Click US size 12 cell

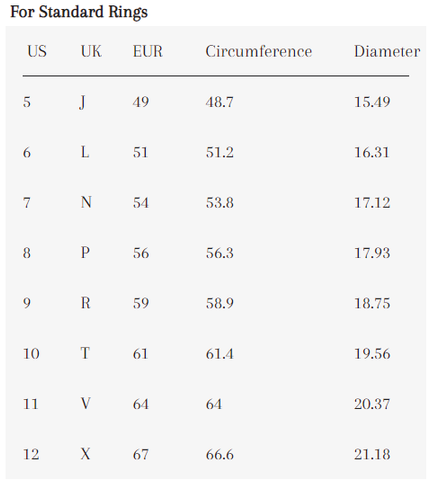coord(31,454)
